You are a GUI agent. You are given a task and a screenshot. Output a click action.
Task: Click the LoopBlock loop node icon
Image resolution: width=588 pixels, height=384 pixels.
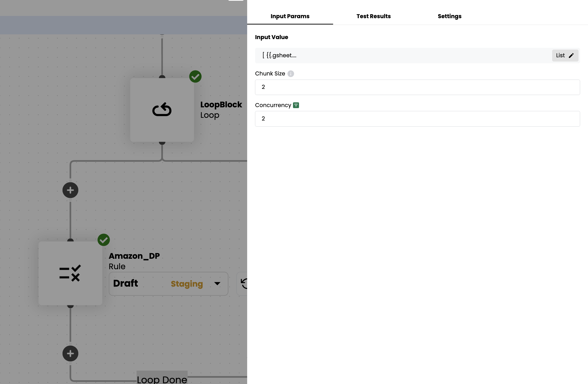(x=162, y=110)
